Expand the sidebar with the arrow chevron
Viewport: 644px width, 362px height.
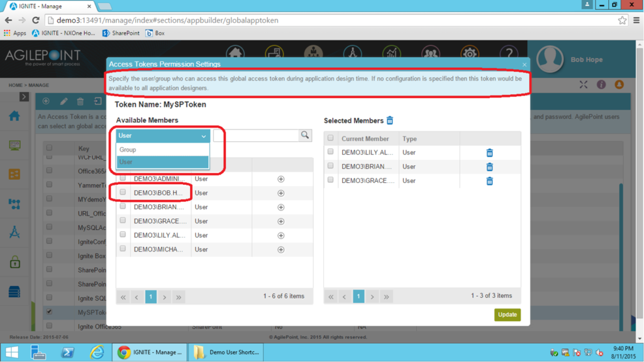pyautogui.click(x=23, y=97)
